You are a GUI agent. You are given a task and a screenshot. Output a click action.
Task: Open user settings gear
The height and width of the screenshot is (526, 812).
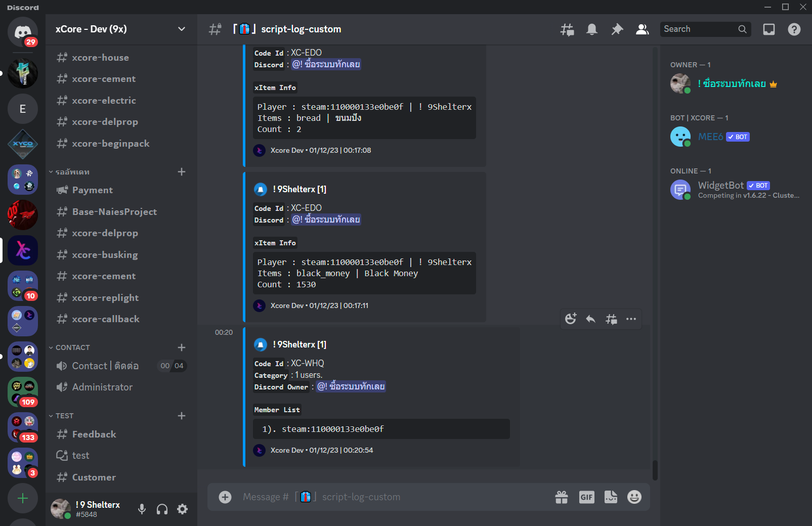pyautogui.click(x=183, y=509)
